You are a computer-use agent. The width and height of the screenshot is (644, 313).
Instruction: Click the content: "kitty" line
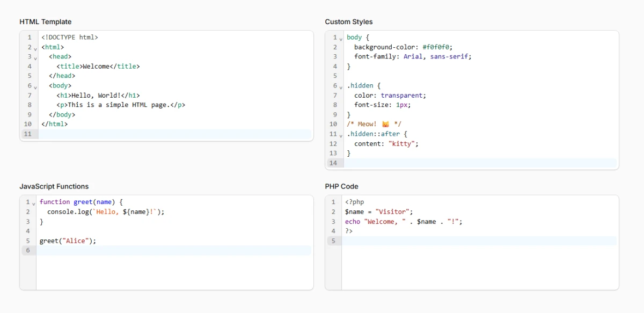pos(386,144)
